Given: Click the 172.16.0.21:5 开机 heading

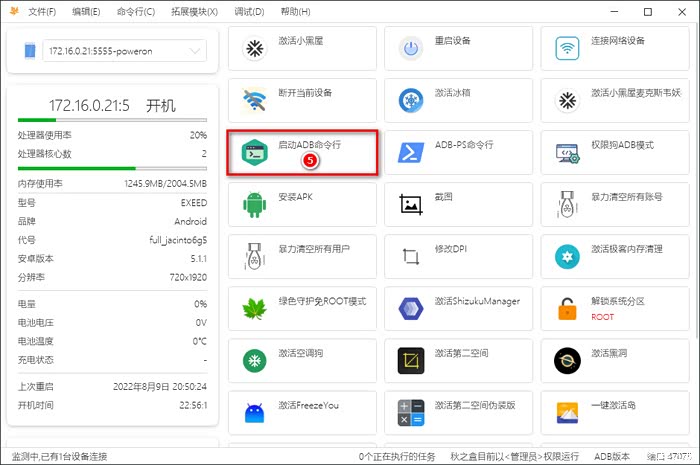Looking at the screenshot, I should pos(112,106).
